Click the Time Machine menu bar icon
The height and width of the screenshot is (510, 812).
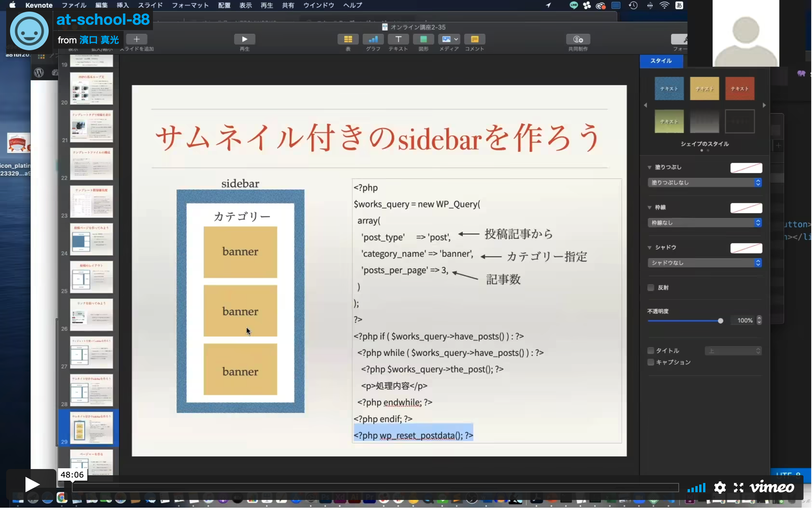(633, 5)
